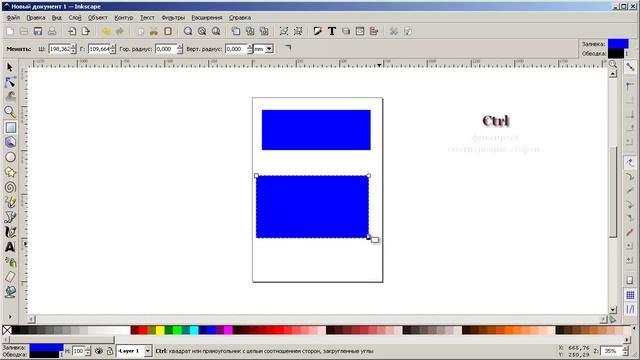Viewport: 640px width, 360px height.
Task: Ungroup the selected group
Action: click(298, 31)
